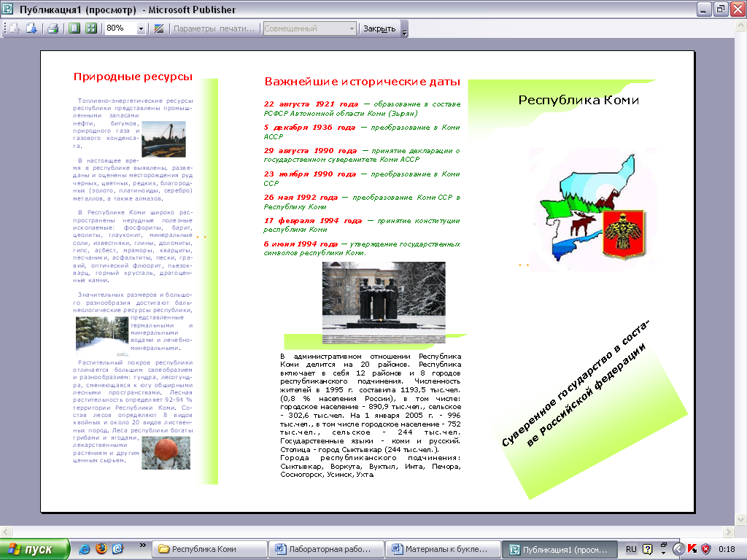747x560 pixels.
Task: Expand hidden tray icons arrow
Action: pyautogui.click(x=678, y=549)
